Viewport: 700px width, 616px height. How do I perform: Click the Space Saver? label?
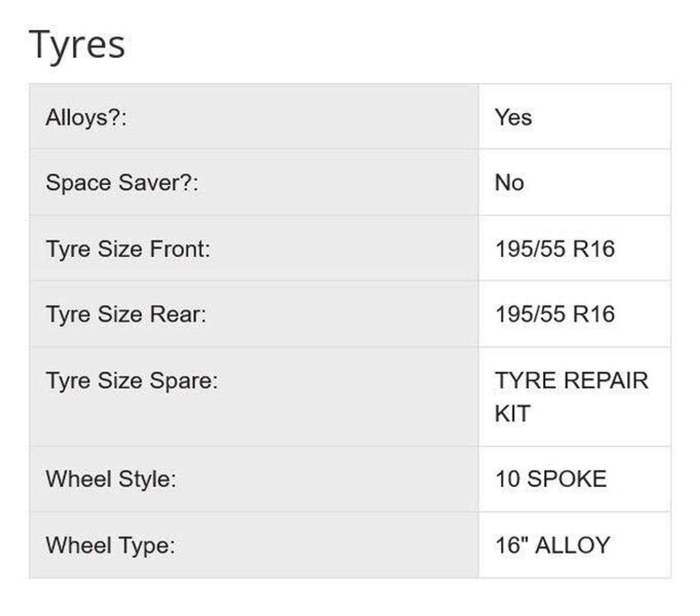pos(122,183)
